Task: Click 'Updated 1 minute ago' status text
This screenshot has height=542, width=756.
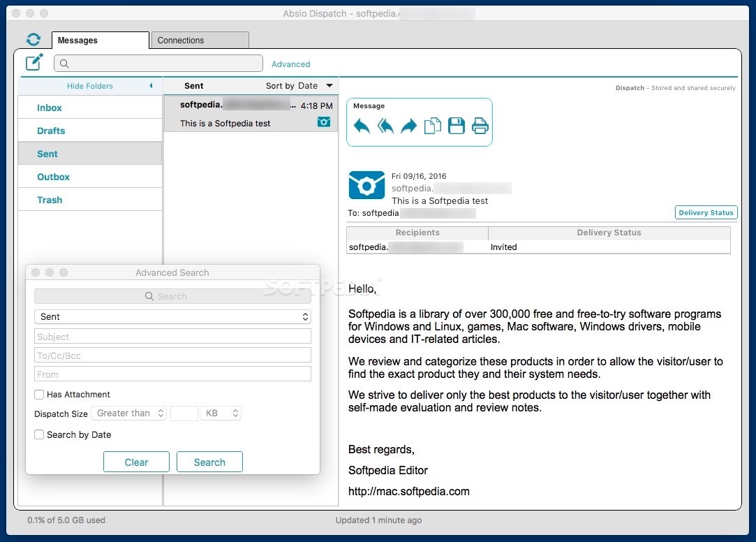Action: tap(378, 520)
